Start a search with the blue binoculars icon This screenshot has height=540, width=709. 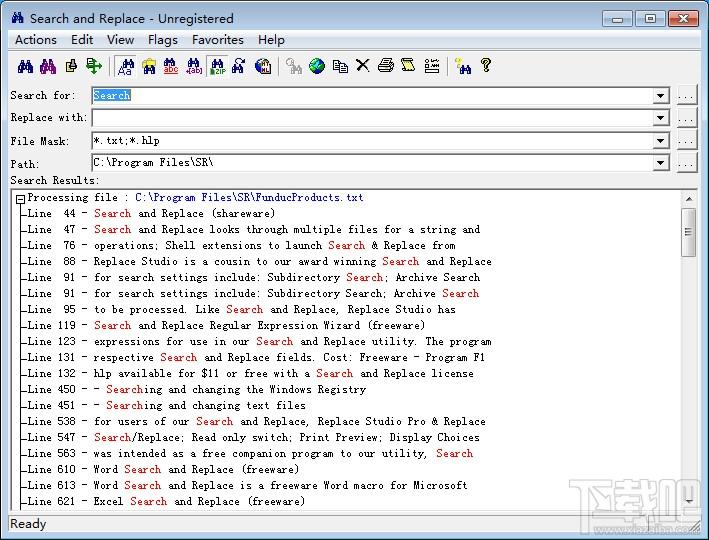coord(25,66)
